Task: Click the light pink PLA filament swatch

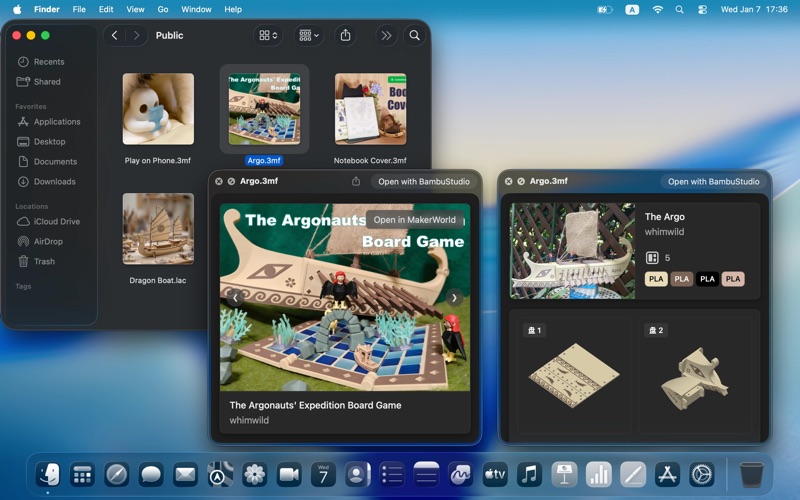Action: click(733, 279)
